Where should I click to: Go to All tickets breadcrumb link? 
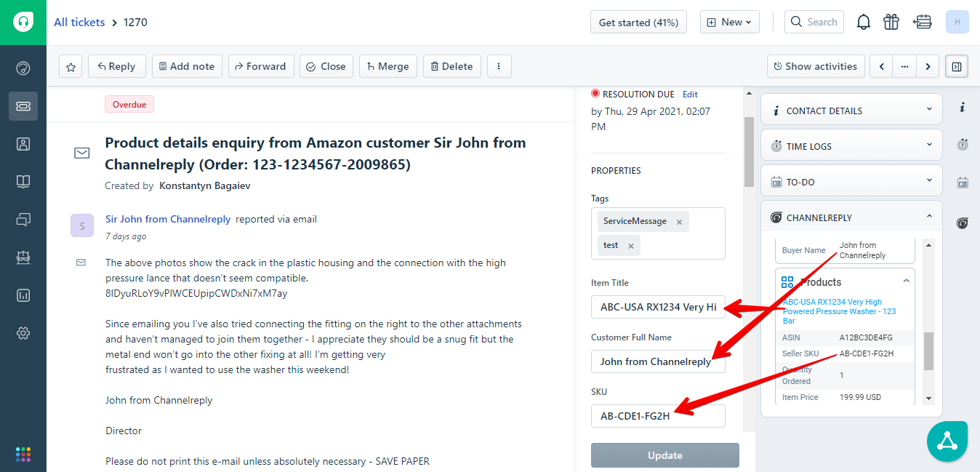79,23
